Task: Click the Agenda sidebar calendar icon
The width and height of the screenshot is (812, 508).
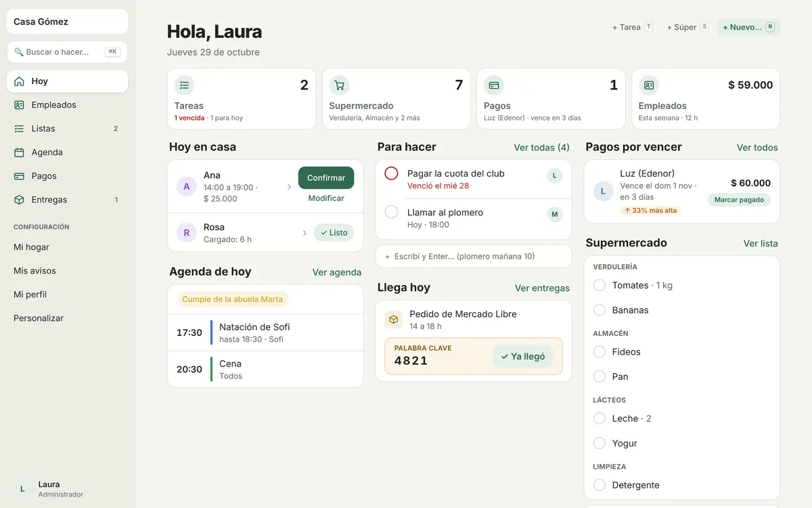Action: [19, 152]
